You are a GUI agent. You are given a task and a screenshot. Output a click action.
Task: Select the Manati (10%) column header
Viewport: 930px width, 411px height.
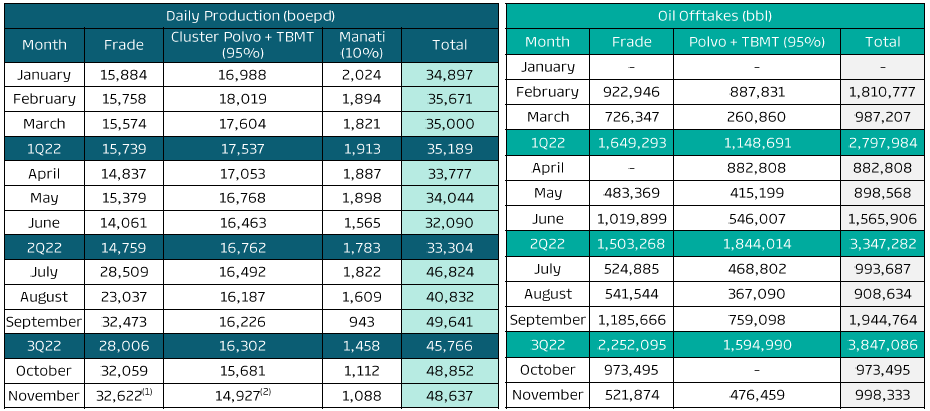(361, 44)
